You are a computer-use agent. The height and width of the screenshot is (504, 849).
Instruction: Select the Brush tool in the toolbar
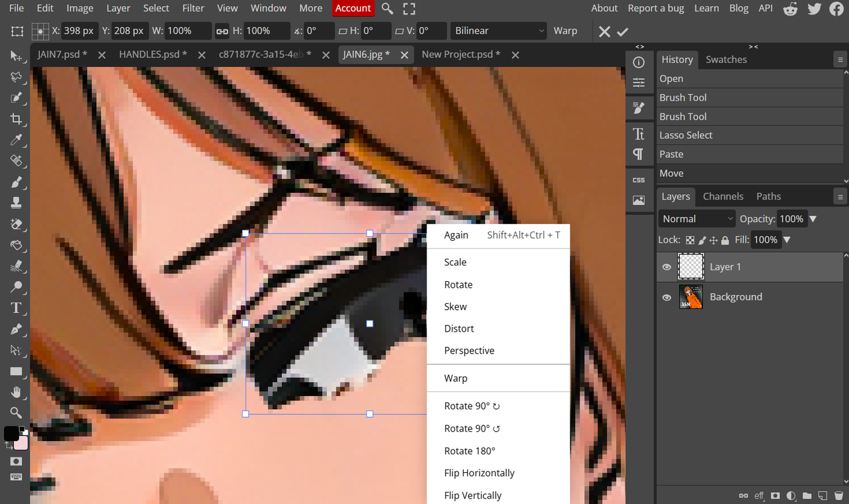click(x=16, y=182)
